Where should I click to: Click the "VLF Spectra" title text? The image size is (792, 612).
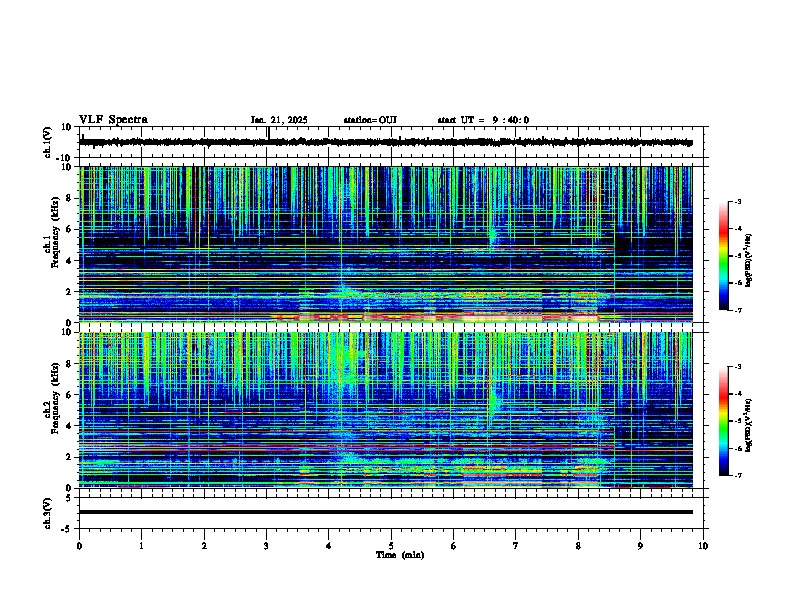[113, 120]
